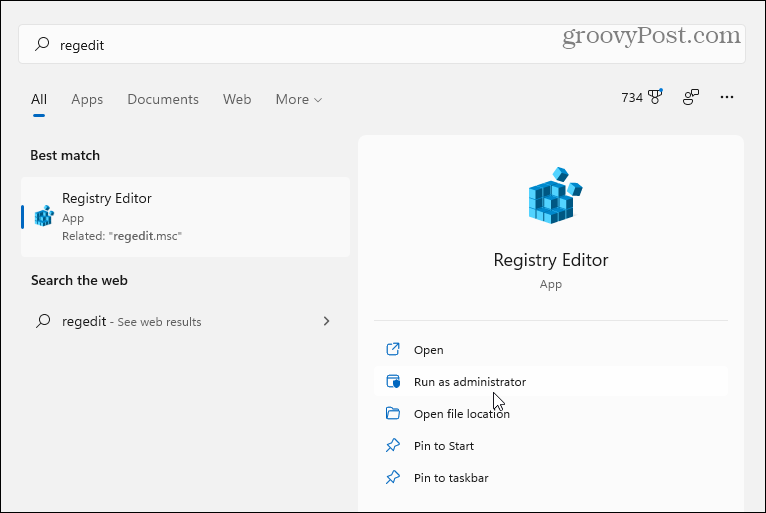Open the three-dot options menu
This screenshot has width=766, height=513.
click(x=727, y=97)
